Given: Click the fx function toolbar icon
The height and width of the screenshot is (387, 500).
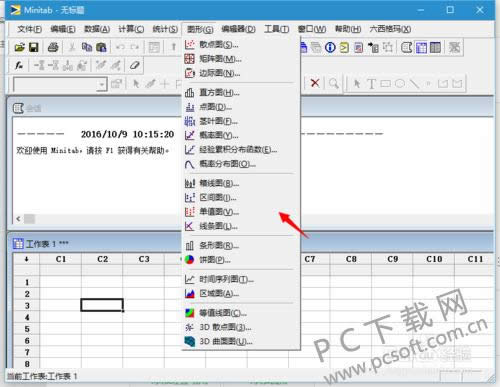Looking at the screenshot, I should click(x=19, y=65).
